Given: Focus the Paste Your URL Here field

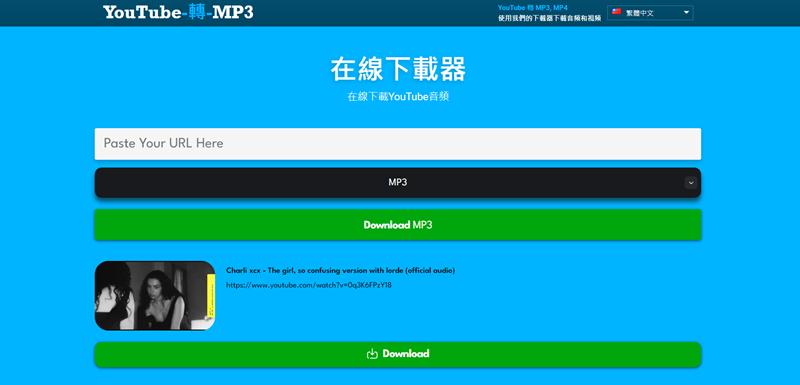Looking at the screenshot, I should pyautogui.click(x=397, y=144).
